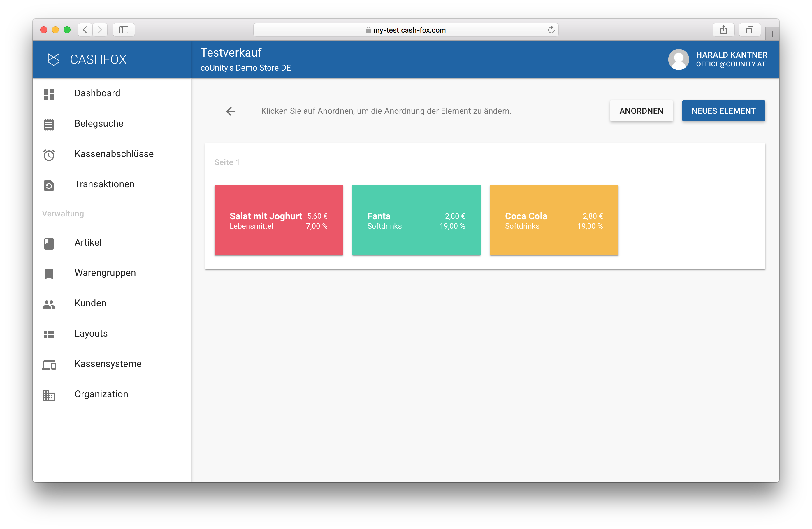Screen dimensions: 812x529
Task: Select the yellow Coca Cola tile
Action: tap(554, 220)
